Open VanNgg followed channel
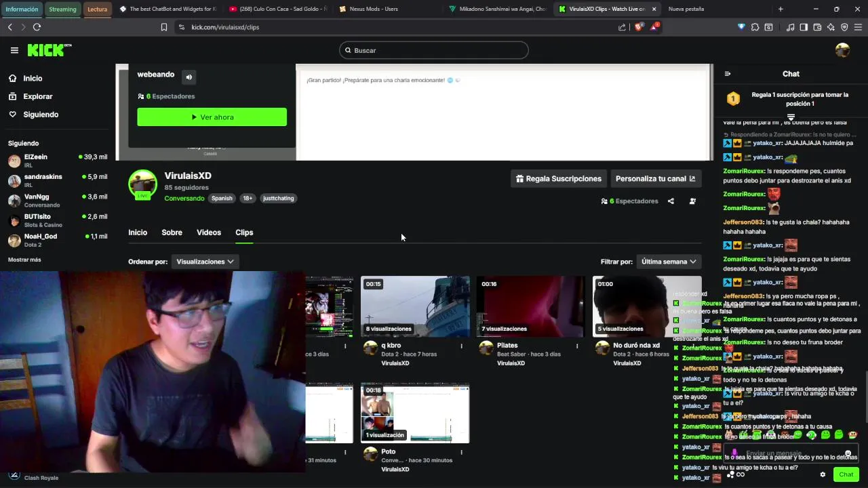Viewport: 868px width, 488px height. 57,201
